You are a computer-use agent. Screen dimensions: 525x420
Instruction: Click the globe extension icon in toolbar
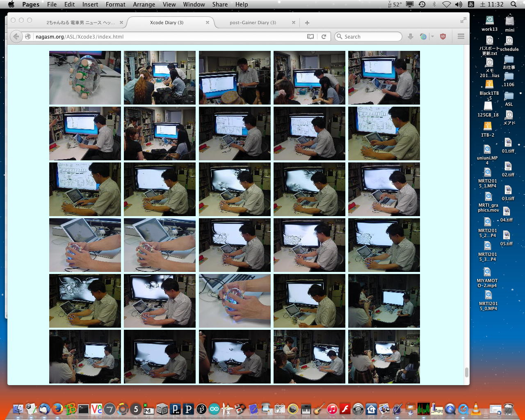[x=423, y=37]
